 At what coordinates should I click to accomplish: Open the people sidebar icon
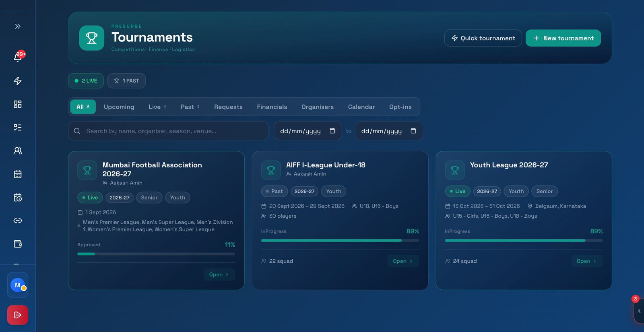18,151
